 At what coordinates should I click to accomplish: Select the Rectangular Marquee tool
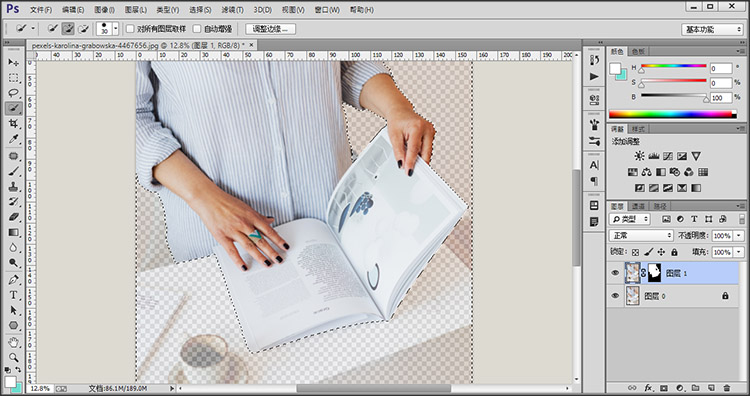[x=14, y=78]
